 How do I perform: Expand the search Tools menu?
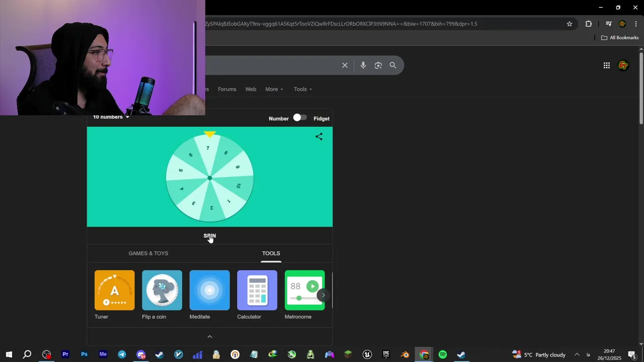point(303,89)
